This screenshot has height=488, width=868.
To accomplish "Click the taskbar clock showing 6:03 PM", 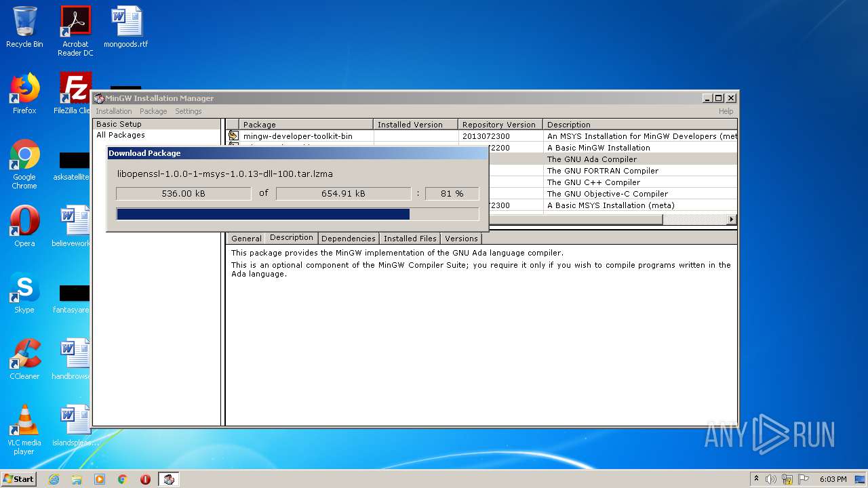I will tap(833, 479).
